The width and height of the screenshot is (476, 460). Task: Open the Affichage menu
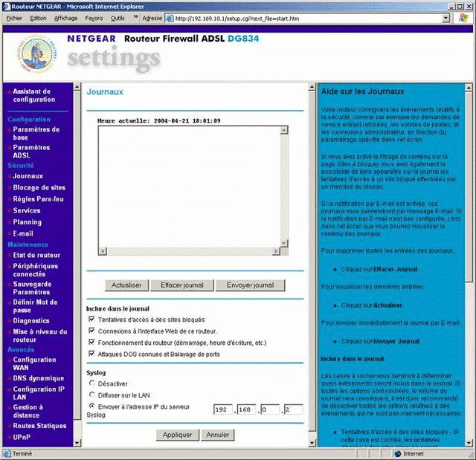click(x=65, y=18)
